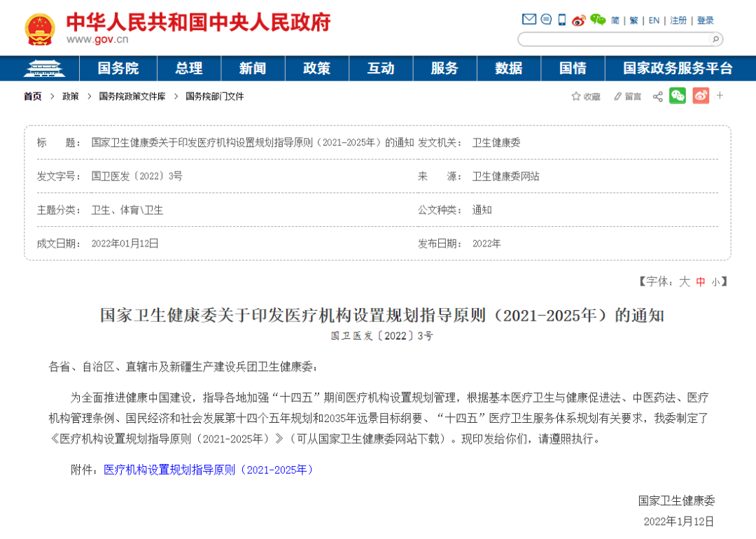The height and width of the screenshot is (539, 756).
Task: Set font size to 大
Action: click(685, 281)
